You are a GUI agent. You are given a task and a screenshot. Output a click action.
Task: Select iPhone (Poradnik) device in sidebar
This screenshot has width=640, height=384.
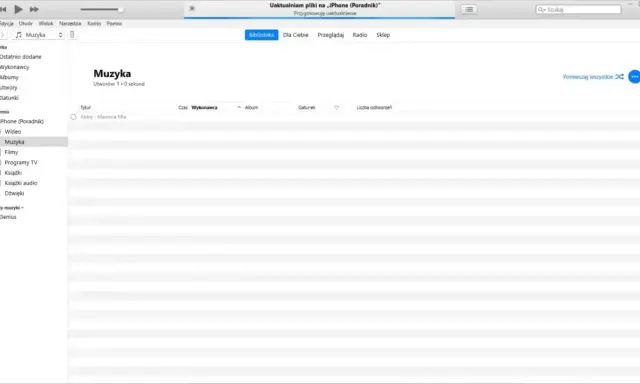(22, 121)
